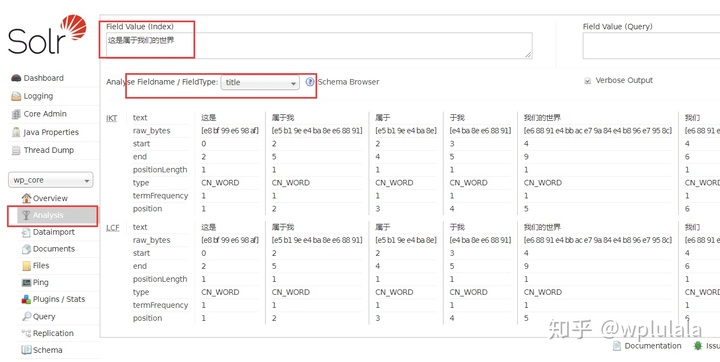Select the Replication submenu item
This screenshot has height=362, width=720.
pyautogui.click(x=53, y=333)
